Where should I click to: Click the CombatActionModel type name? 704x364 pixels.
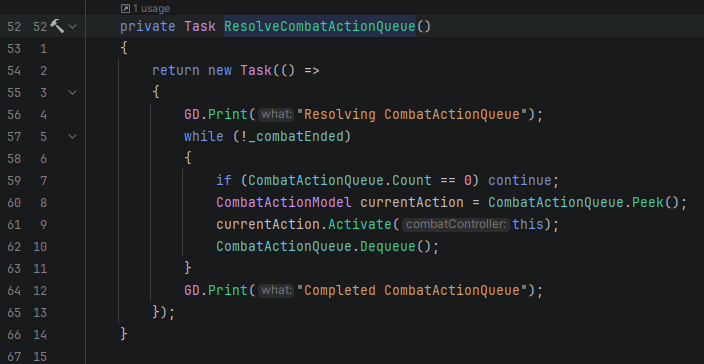(x=284, y=202)
